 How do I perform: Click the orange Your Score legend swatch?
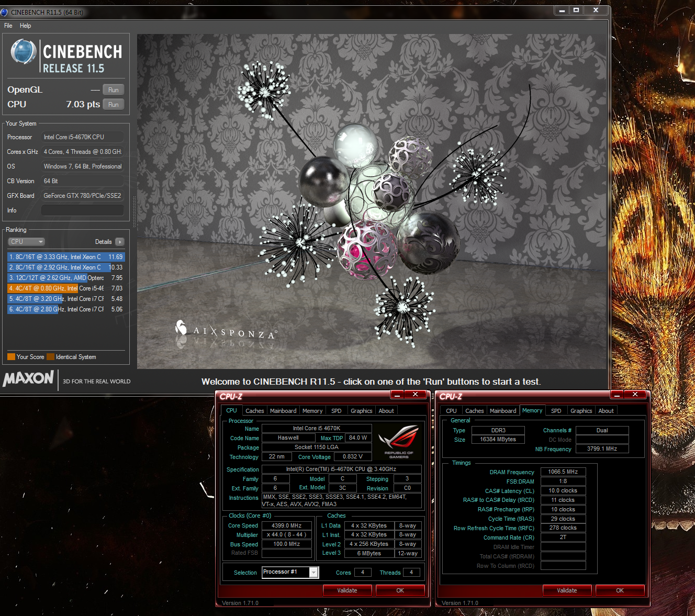[x=11, y=357]
